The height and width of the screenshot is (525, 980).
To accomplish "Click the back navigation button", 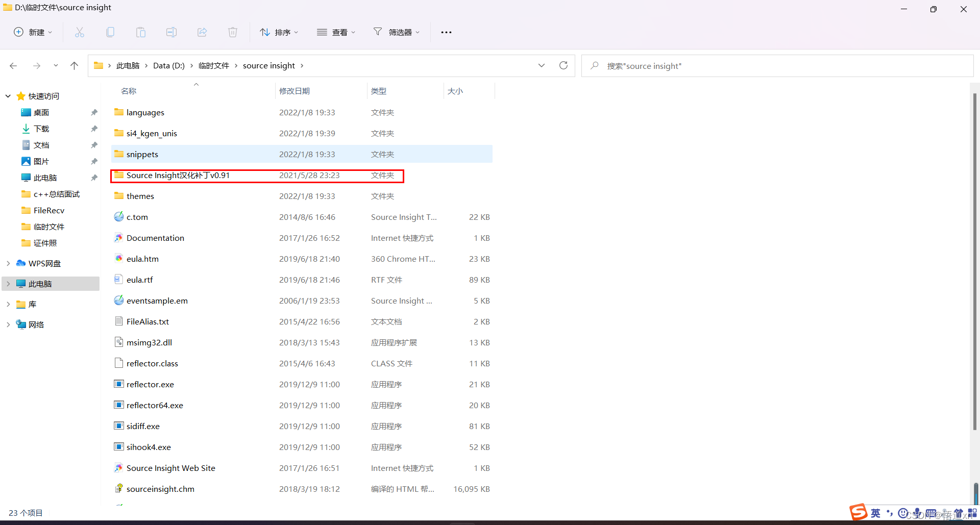I will pos(13,65).
